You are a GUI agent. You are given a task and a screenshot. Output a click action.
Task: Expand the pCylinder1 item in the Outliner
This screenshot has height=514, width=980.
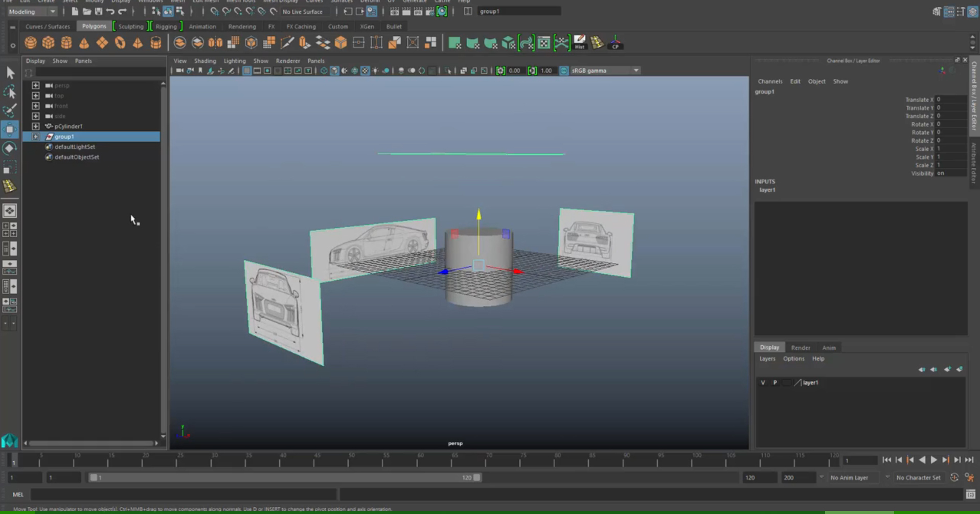point(36,126)
